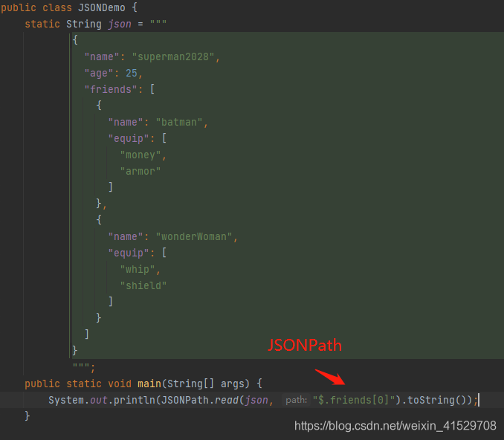Click the "$.friends[0]" path string
Viewport: 504px width, 440px height.
354,400
